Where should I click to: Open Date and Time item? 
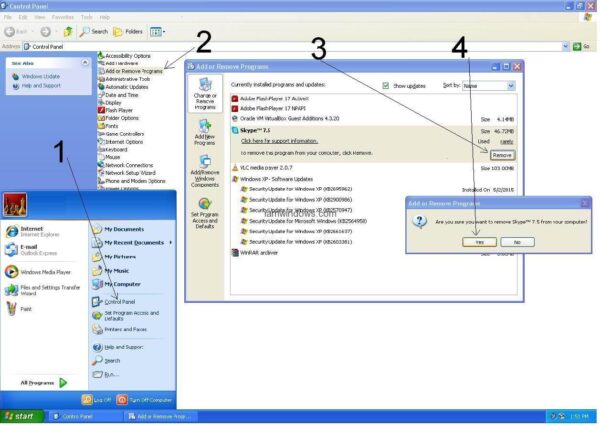[x=118, y=95]
